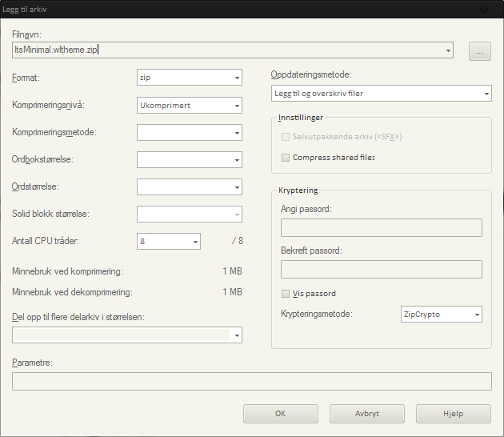
Task: Expand the Ordbokstørrelse dropdown
Action: (190, 160)
